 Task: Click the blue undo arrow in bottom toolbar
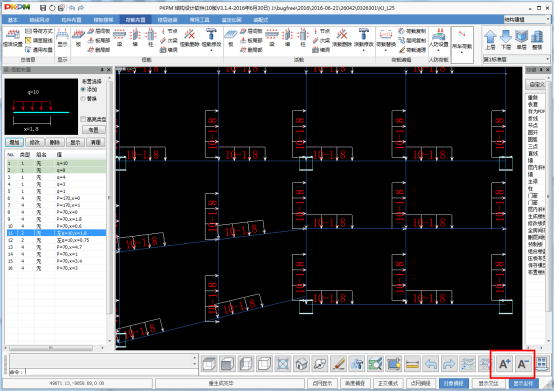[x=431, y=364]
